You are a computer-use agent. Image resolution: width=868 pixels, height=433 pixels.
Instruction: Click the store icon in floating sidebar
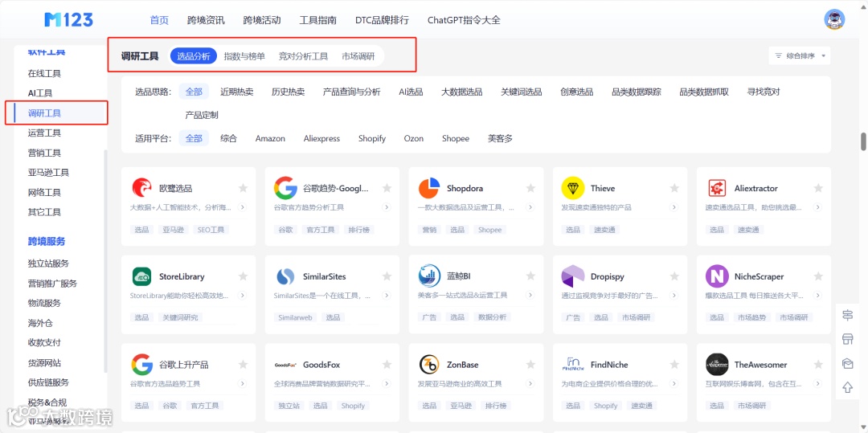pos(848,339)
